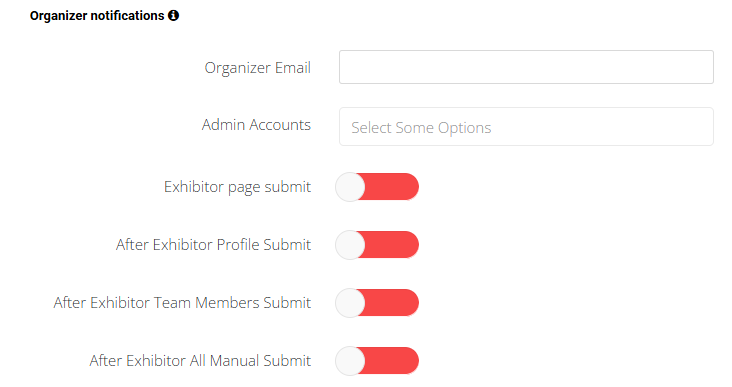732x387 pixels.
Task: Click the After Exhibitor Profile Submit label
Action: point(213,245)
